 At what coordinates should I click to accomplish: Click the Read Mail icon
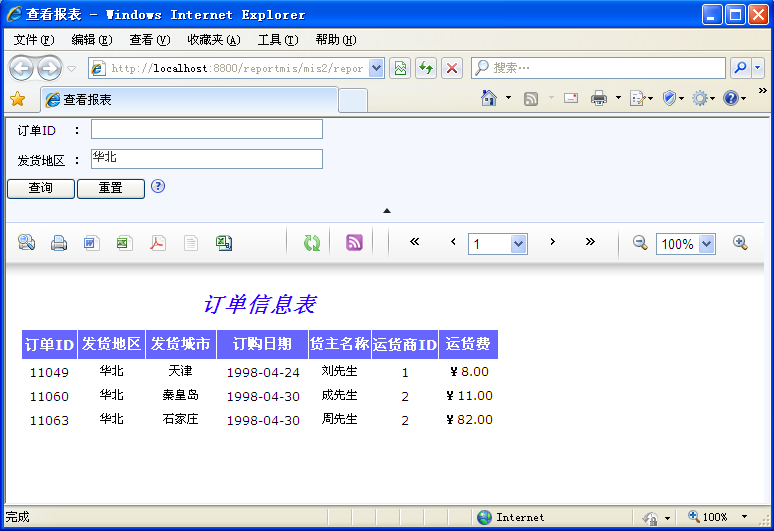(x=571, y=98)
